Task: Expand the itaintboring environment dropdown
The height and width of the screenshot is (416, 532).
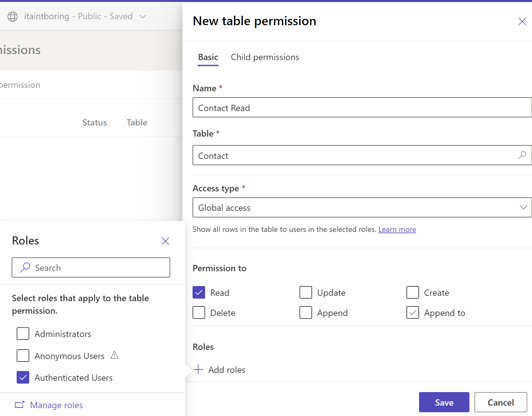Action: (x=143, y=16)
